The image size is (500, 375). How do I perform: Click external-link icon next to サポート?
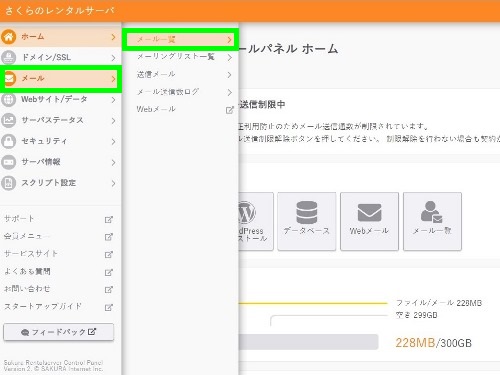click(109, 219)
